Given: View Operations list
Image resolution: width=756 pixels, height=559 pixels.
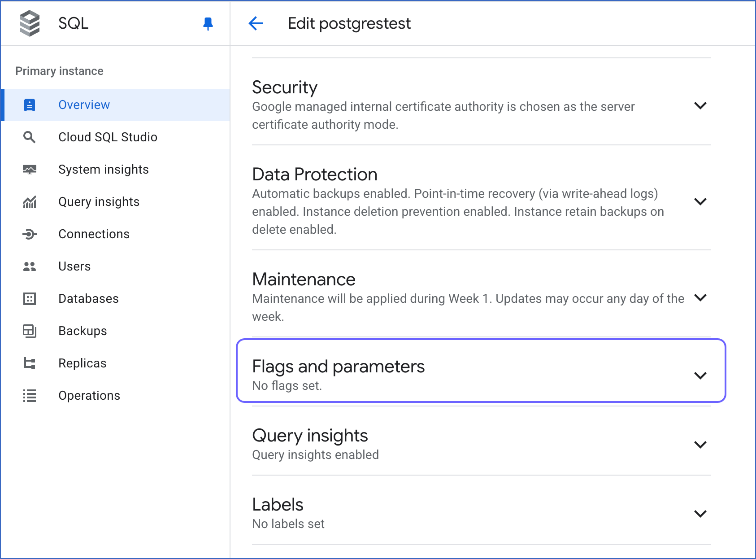Looking at the screenshot, I should (115, 396).
